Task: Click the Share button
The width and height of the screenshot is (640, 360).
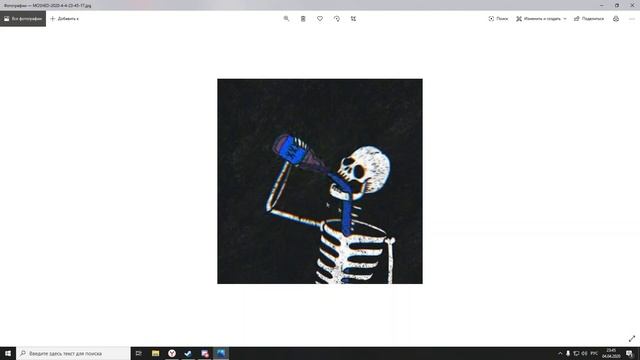Action: pyautogui.click(x=589, y=19)
